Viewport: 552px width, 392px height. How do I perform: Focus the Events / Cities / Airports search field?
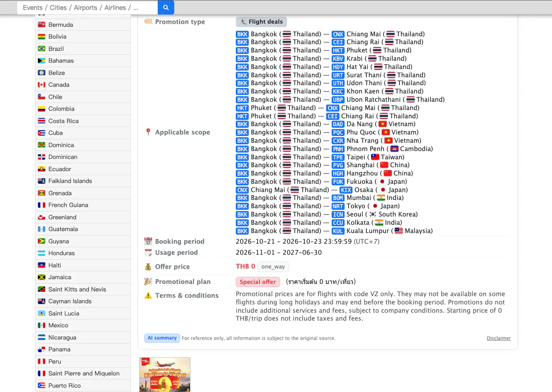pos(88,7)
